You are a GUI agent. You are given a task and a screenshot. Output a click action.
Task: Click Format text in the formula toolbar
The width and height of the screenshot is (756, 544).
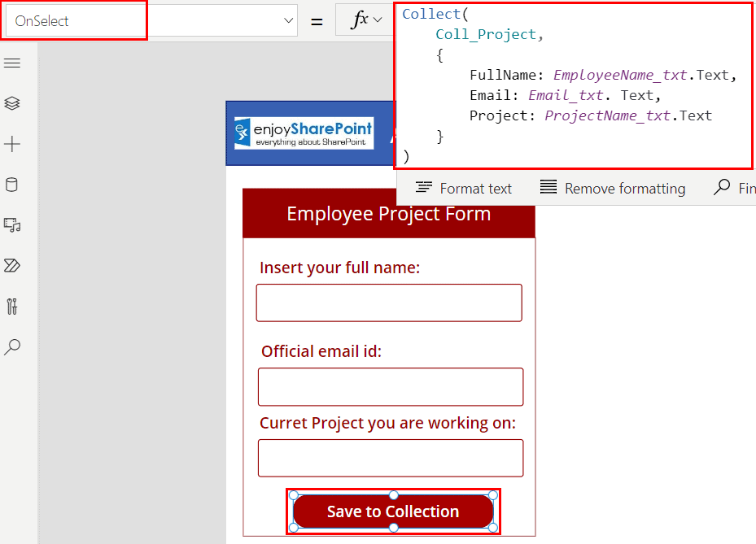coord(465,188)
